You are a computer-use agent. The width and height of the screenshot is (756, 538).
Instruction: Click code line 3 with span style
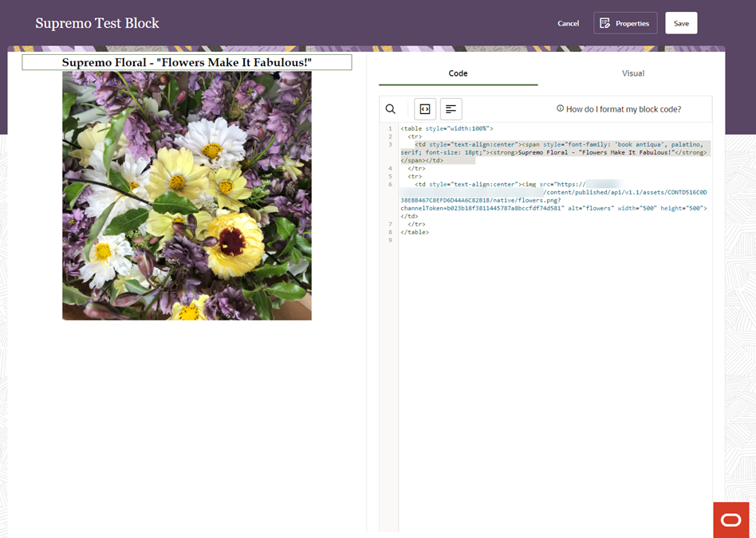click(554, 152)
